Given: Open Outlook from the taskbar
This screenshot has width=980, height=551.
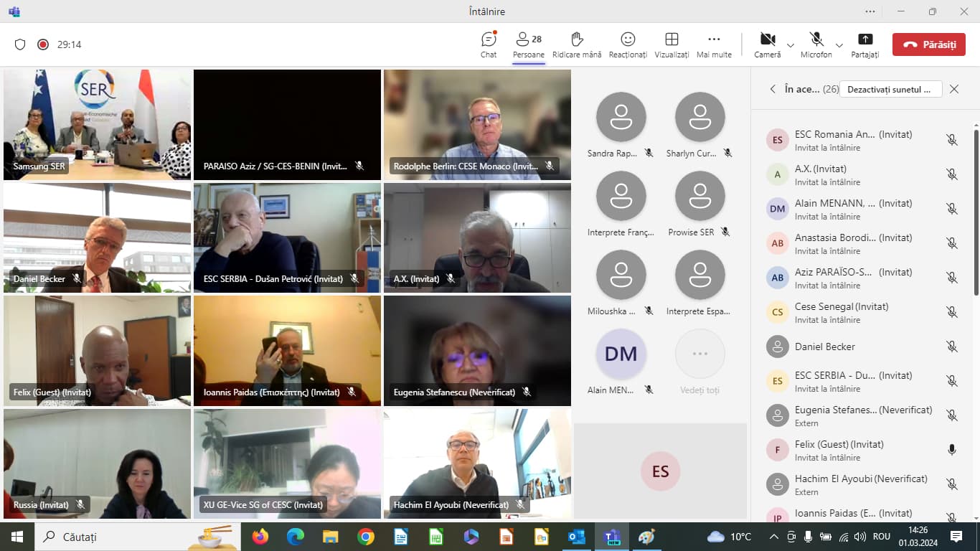Looking at the screenshot, I should (x=576, y=537).
